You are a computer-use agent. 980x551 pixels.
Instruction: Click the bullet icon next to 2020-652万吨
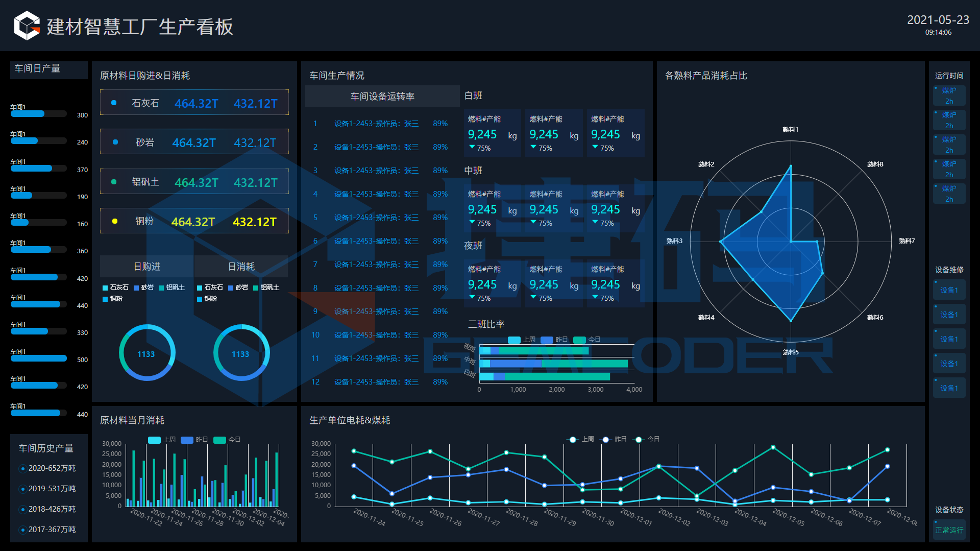pos(22,468)
